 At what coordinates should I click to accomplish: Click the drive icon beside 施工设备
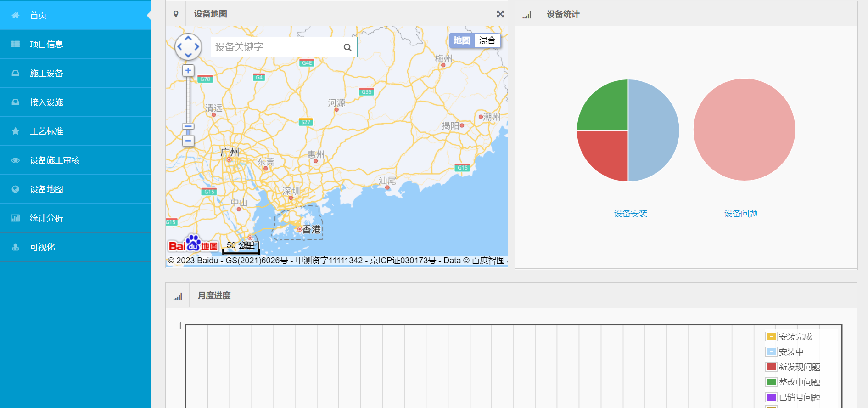pyautogui.click(x=16, y=73)
